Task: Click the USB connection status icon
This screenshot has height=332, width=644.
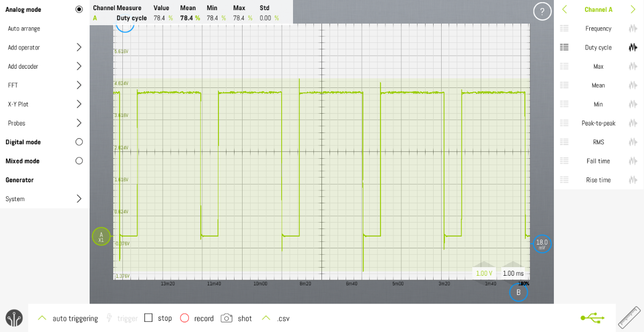Action: pyautogui.click(x=592, y=318)
